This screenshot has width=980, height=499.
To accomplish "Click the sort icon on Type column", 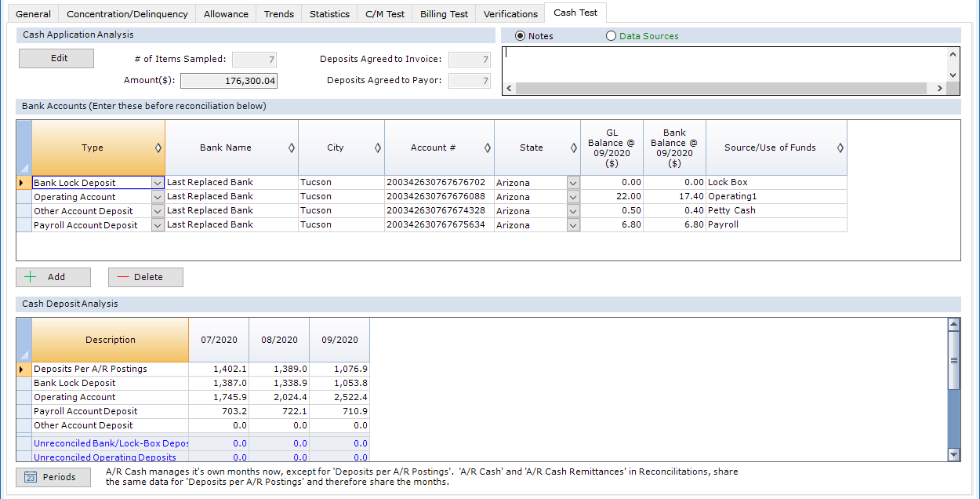I will (158, 148).
